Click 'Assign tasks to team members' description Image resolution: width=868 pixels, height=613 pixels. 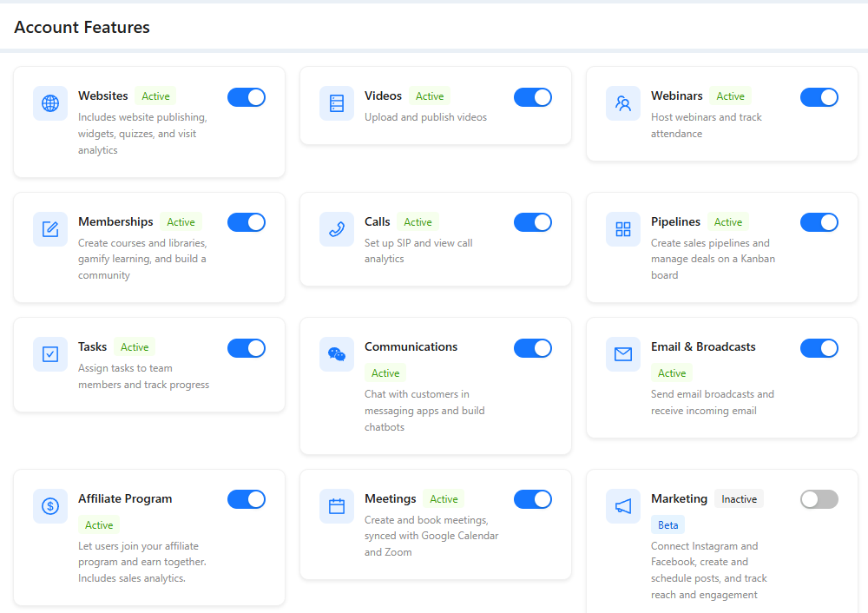(x=143, y=377)
